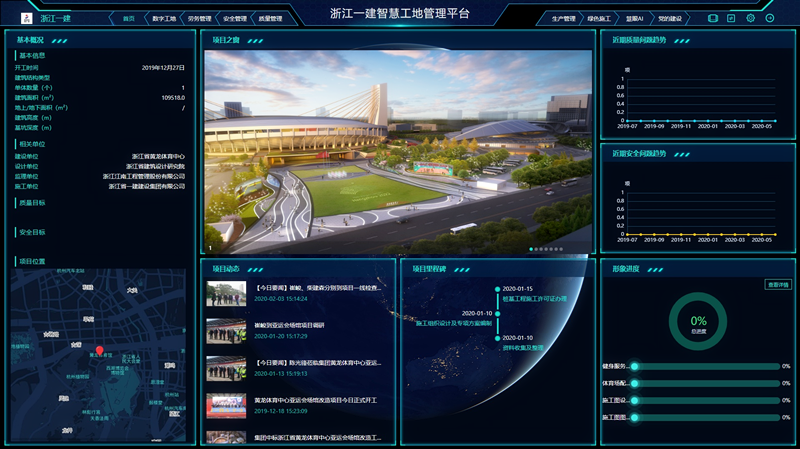800x449 pixels.
Task: Click the 安全目标 section heading
Action: (x=32, y=232)
